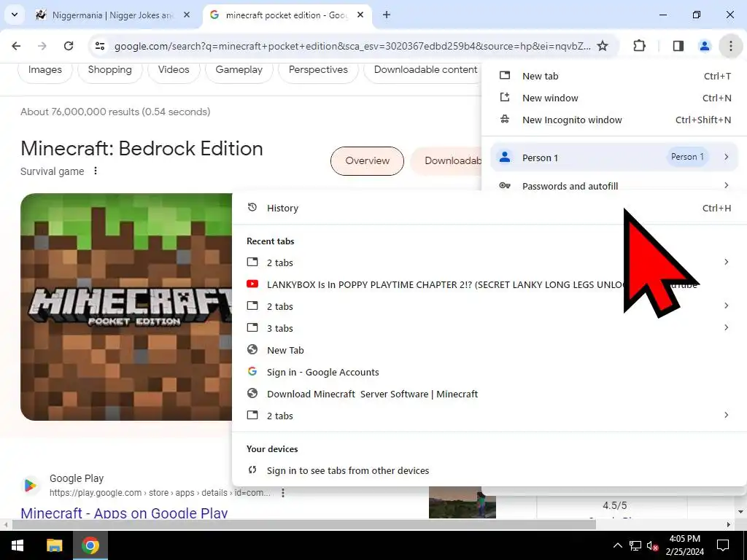Open the network status tray icon
The width and height of the screenshot is (747, 560).
(635, 545)
